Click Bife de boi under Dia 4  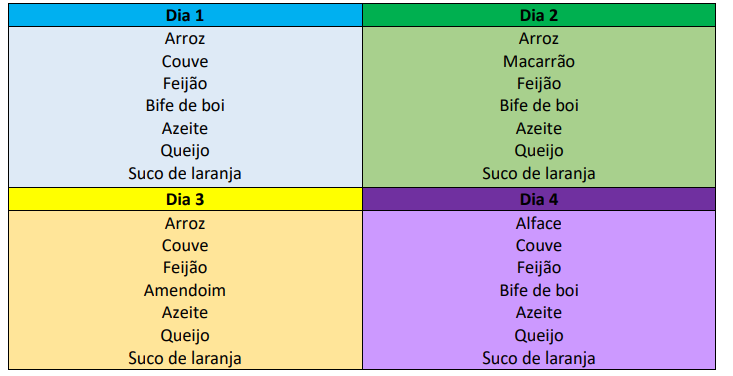click(x=539, y=290)
